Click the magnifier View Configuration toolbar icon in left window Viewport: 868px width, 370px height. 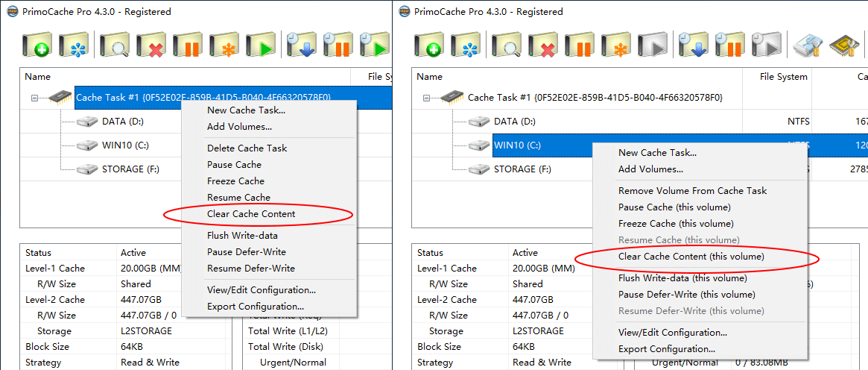tap(115, 45)
